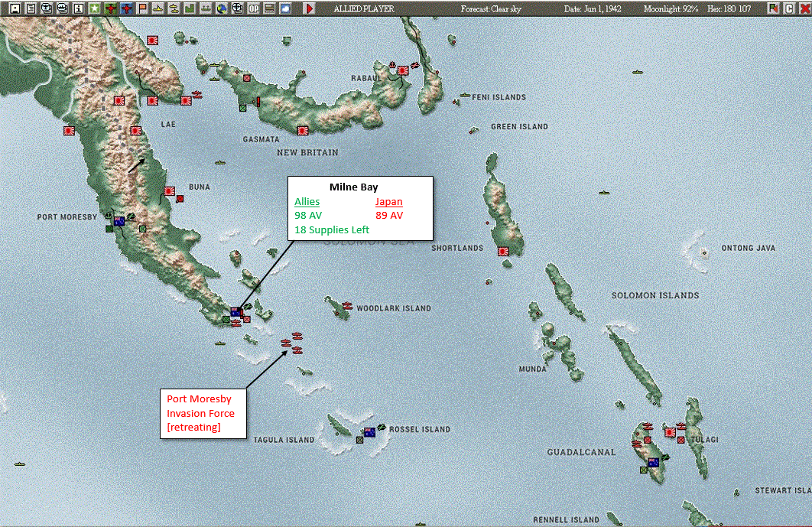Select the Japanese flag left of Tulagi
The image size is (812, 527).
click(x=670, y=431)
